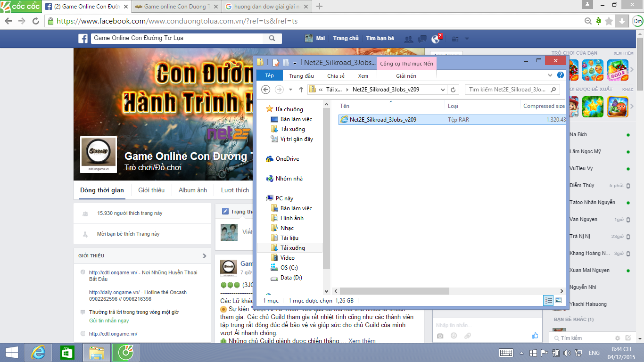The height and width of the screenshot is (362, 644).
Task: Bookmark page with star icon
Action: (x=609, y=21)
